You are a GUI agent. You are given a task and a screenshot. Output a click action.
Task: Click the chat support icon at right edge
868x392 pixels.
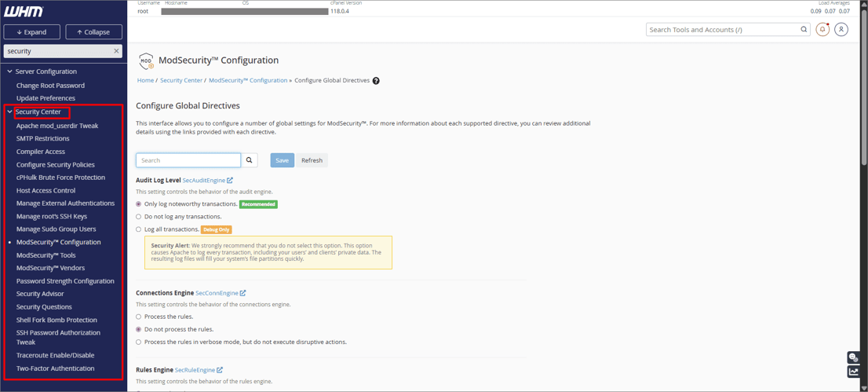click(x=854, y=357)
